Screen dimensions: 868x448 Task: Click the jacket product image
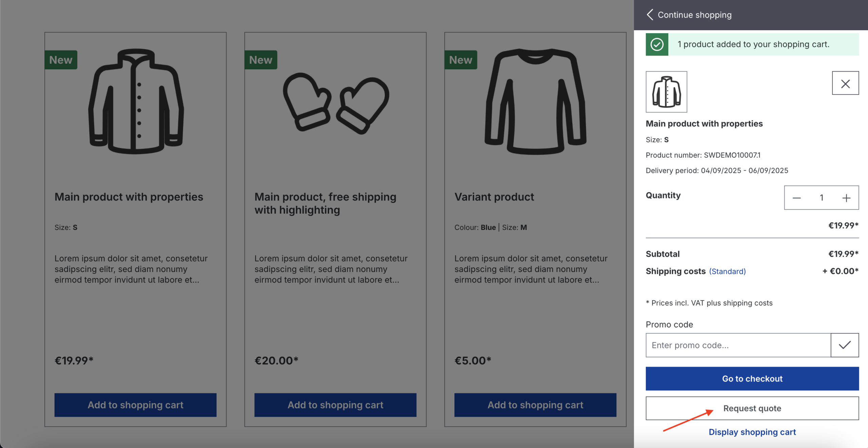136,101
